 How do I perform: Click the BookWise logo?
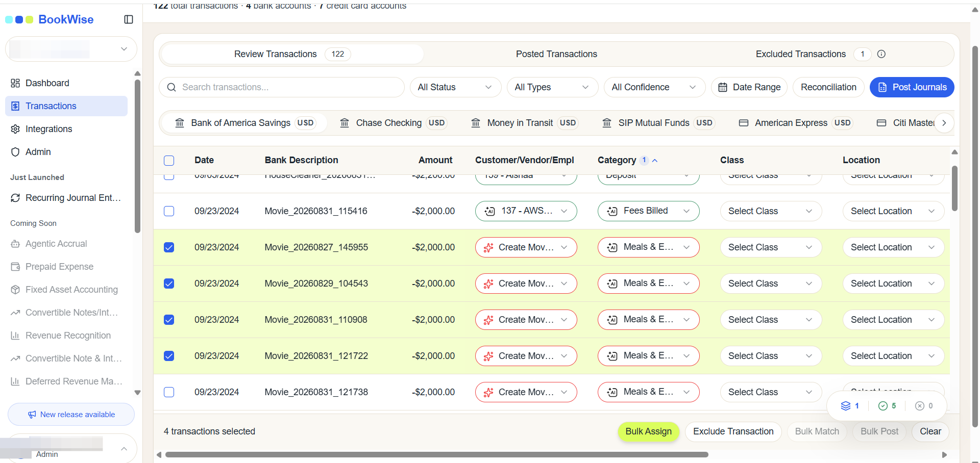click(x=50, y=19)
